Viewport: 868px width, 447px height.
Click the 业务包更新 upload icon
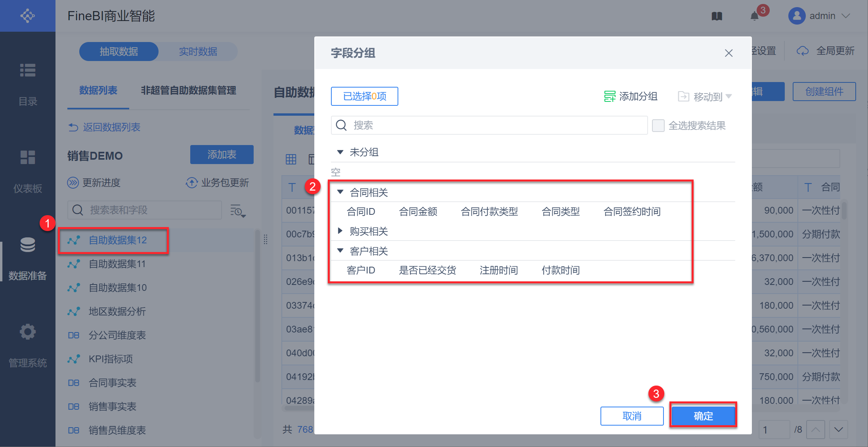click(192, 183)
